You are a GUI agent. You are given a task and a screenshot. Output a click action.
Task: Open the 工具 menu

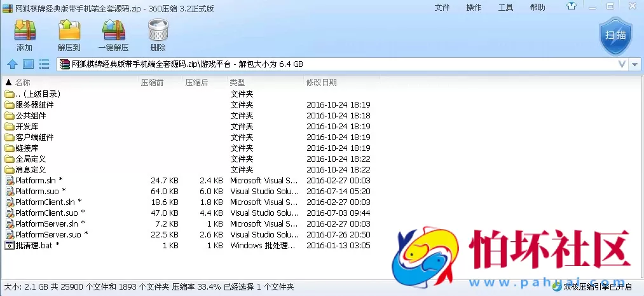(x=505, y=8)
